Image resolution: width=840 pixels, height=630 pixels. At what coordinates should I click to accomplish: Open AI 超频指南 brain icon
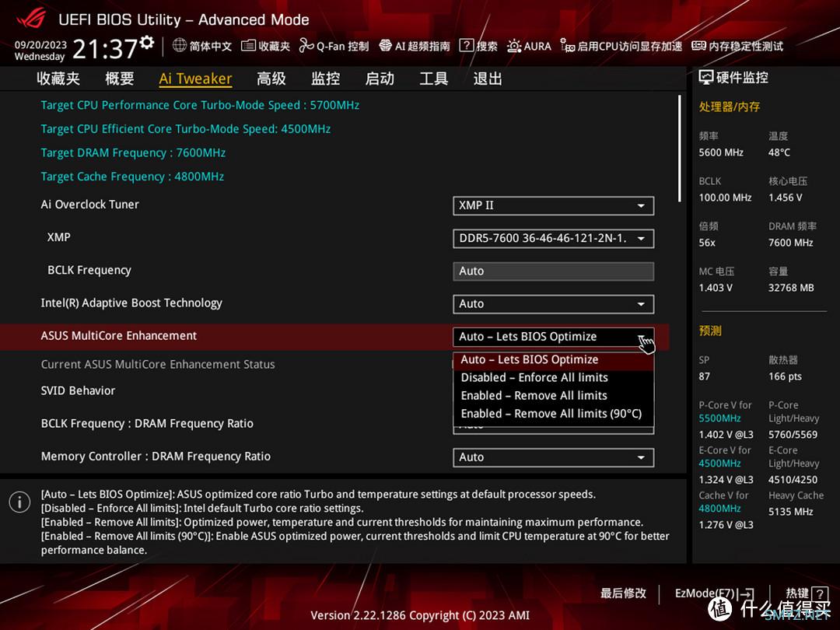point(385,46)
